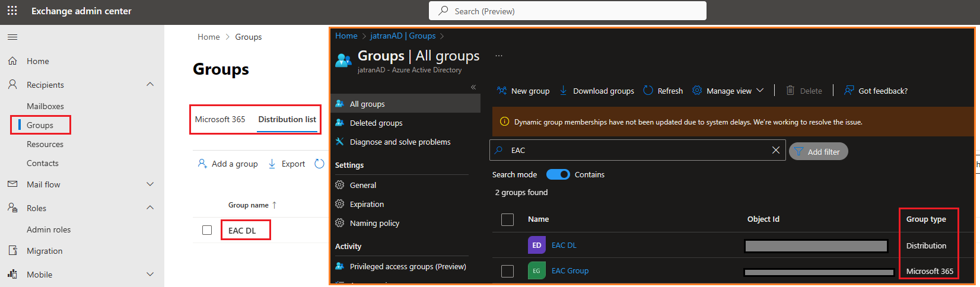Click the Refresh icon in Azure toolbar
This screenshot has width=980, height=287.
pyautogui.click(x=648, y=90)
